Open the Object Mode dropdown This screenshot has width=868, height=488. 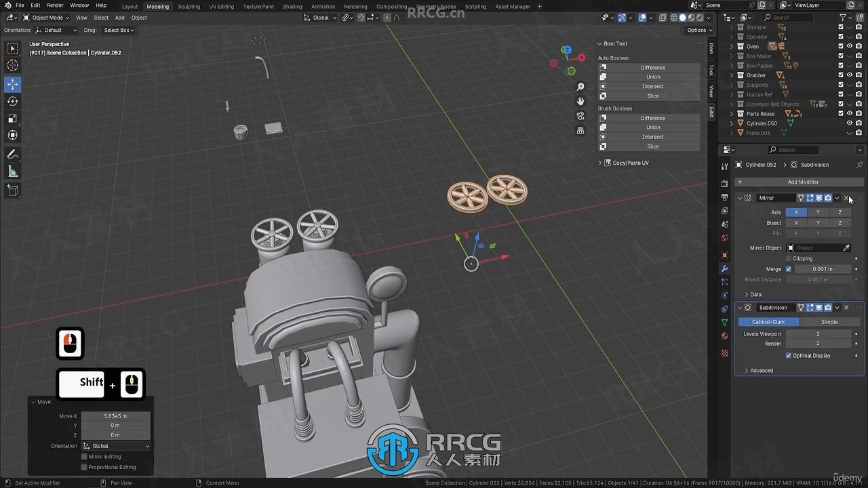[46, 18]
